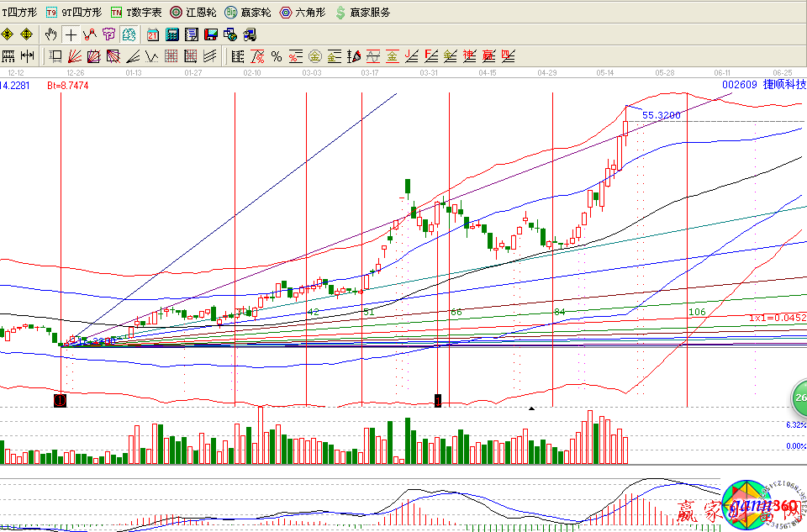Toggle the parallel channel lines tool
Viewport: 807px width, 532px height.
pyautogui.click(x=209, y=56)
